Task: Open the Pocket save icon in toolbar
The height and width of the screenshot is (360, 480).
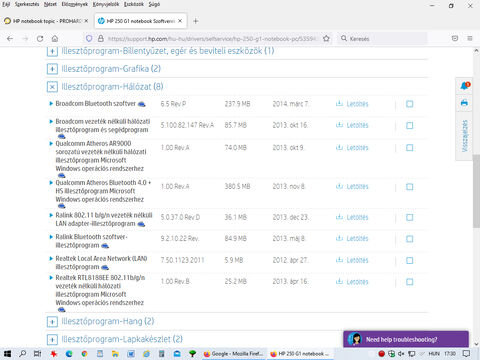Action: pyautogui.click(x=455, y=39)
